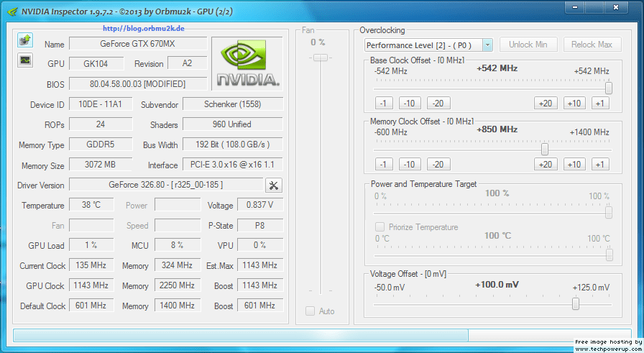Click the Relock Max button
644x353 pixels.
click(x=592, y=45)
